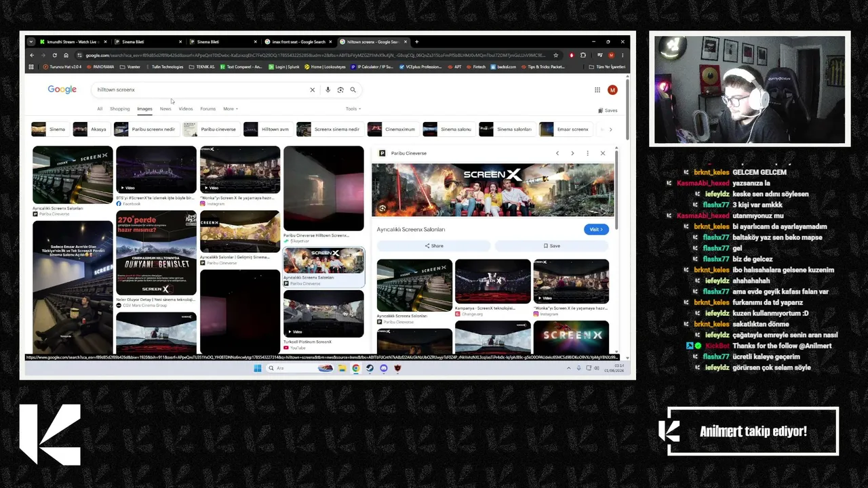868x488 pixels.
Task: Open the PANORAMA bookmark
Action: 100,67
